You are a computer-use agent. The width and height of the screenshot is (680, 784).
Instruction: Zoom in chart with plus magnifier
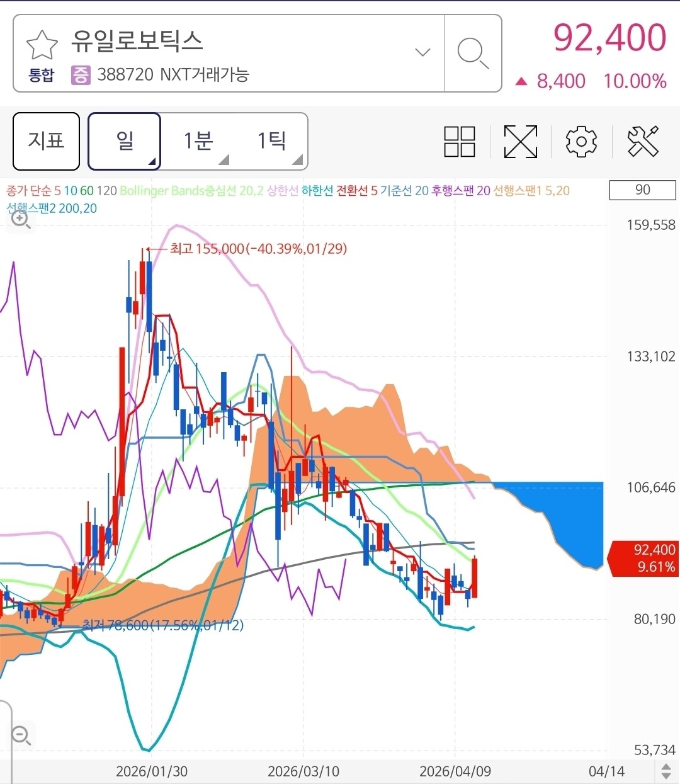tap(21, 220)
